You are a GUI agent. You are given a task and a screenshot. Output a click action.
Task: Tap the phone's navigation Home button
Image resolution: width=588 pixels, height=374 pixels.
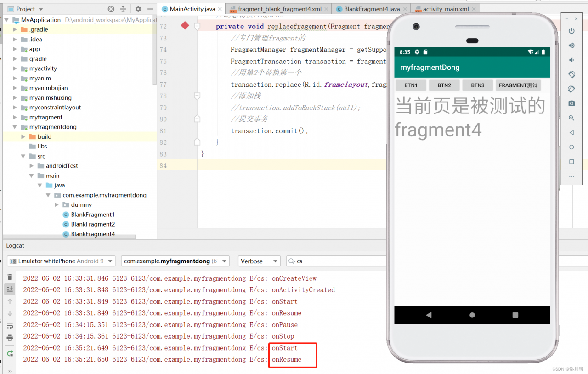(472, 315)
